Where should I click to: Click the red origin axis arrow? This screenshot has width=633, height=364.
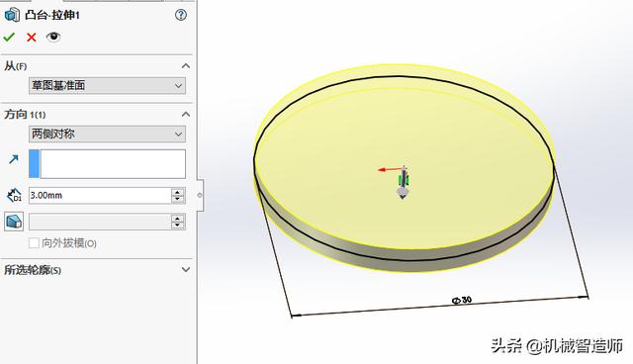point(390,170)
